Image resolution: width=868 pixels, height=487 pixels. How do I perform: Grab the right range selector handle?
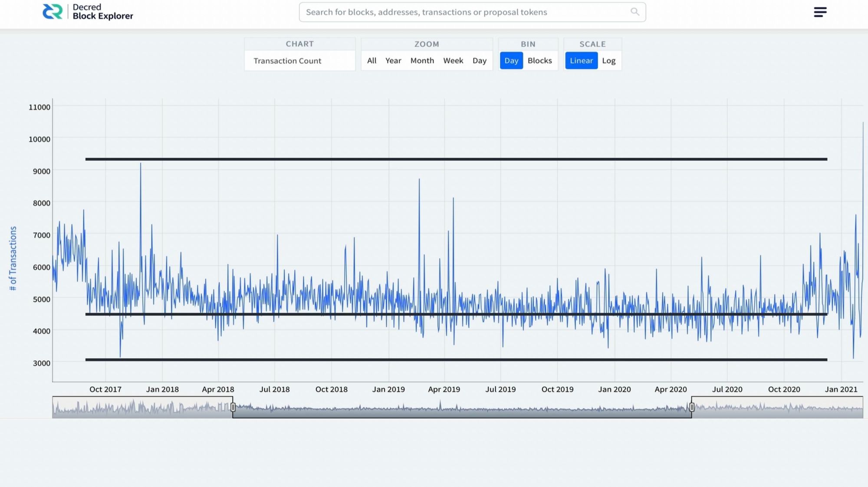[692, 407]
